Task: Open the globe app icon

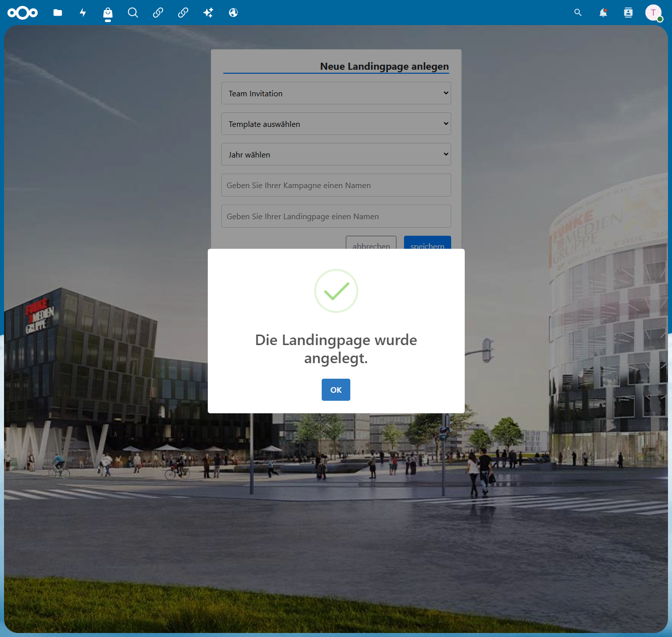Action: [x=233, y=13]
